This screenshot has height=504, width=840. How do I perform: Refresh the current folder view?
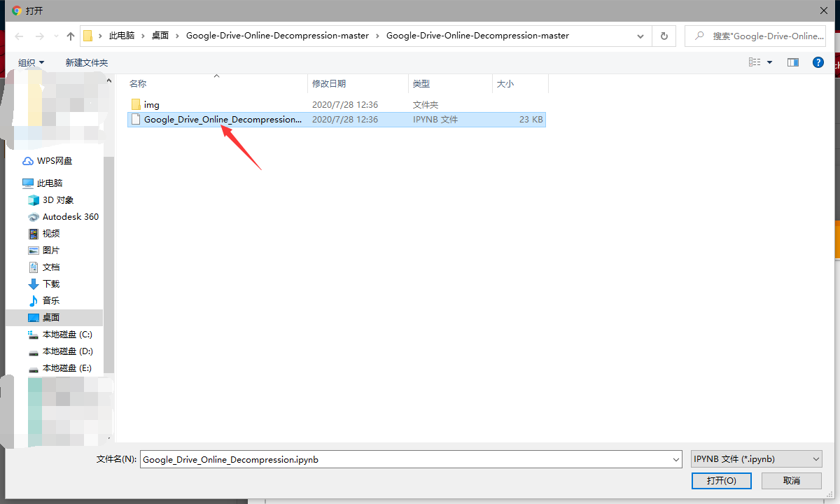pos(664,36)
